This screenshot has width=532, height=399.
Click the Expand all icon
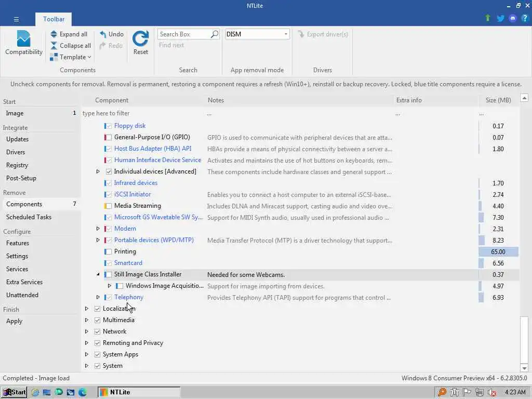point(54,34)
